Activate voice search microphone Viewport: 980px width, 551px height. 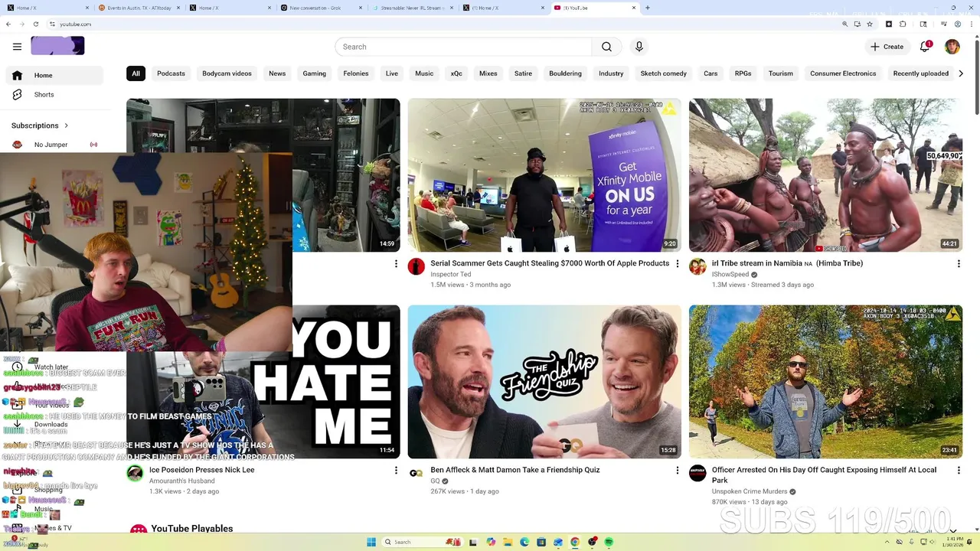pos(639,47)
